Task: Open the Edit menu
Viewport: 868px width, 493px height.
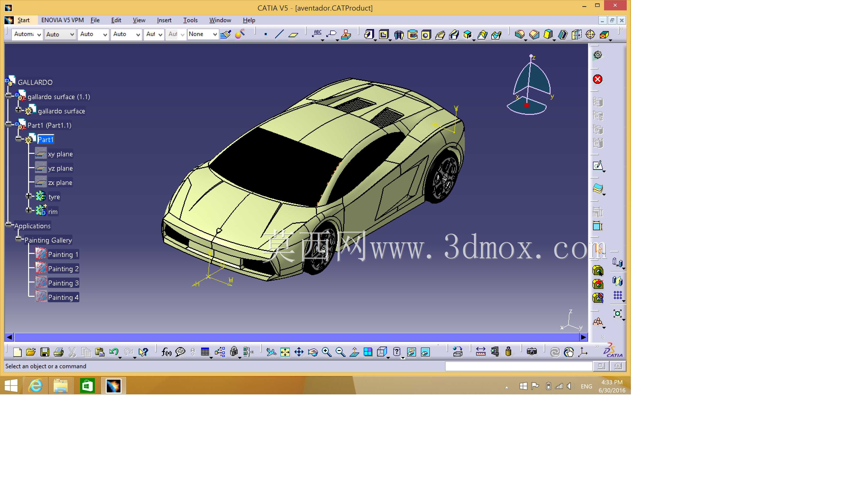Action: click(116, 20)
